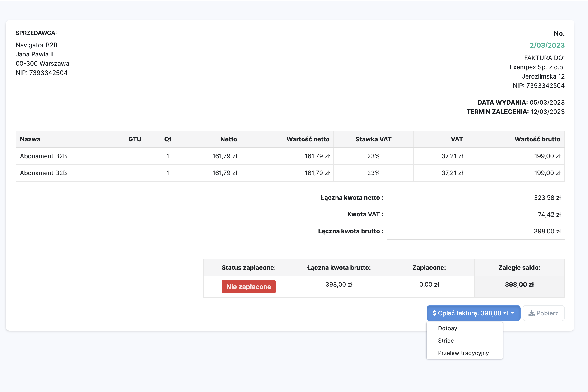
Task: Choose Dotpay payment option
Action: (x=447, y=328)
